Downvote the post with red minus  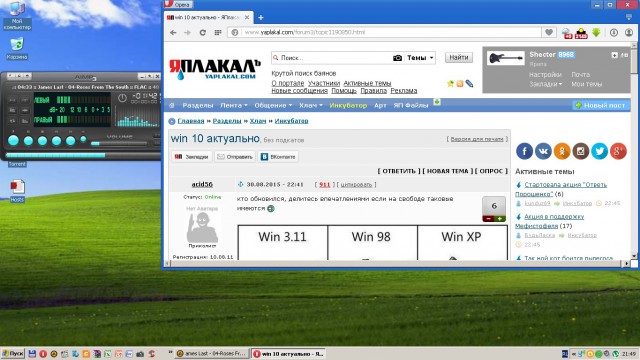point(489,219)
